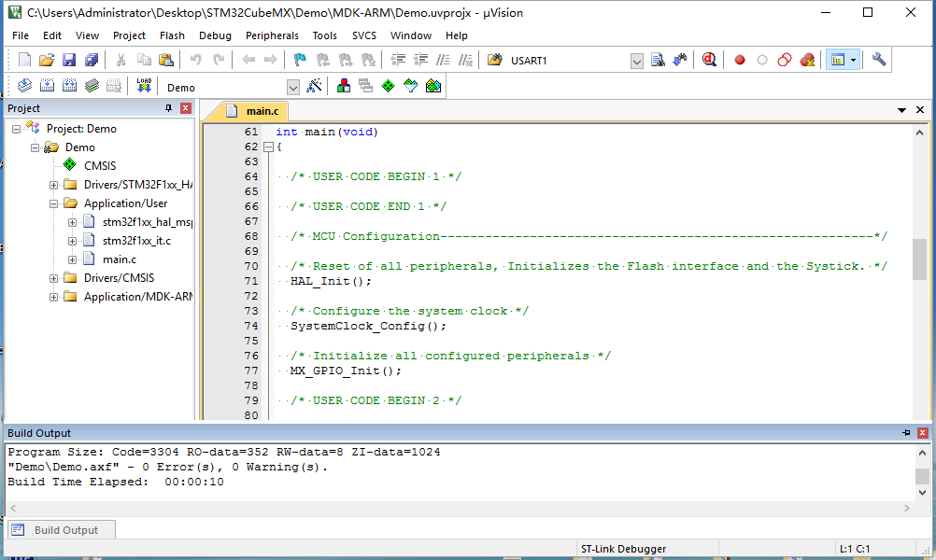This screenshot has width=936, height=560.
Task: Indent selected lines icon
Action: [398, 60]
